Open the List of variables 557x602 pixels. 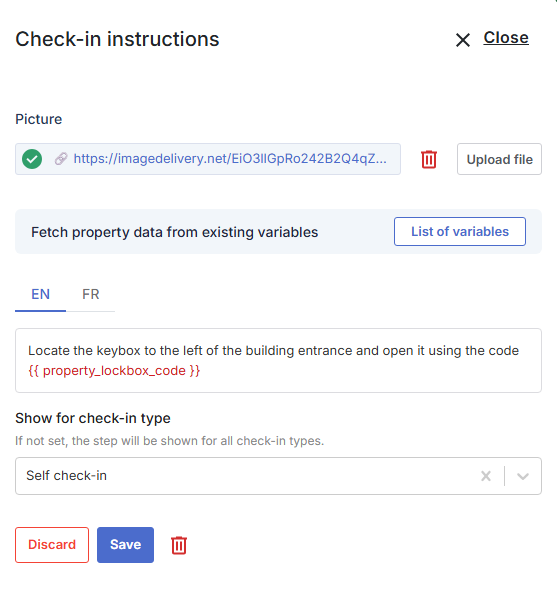point(460,232)
